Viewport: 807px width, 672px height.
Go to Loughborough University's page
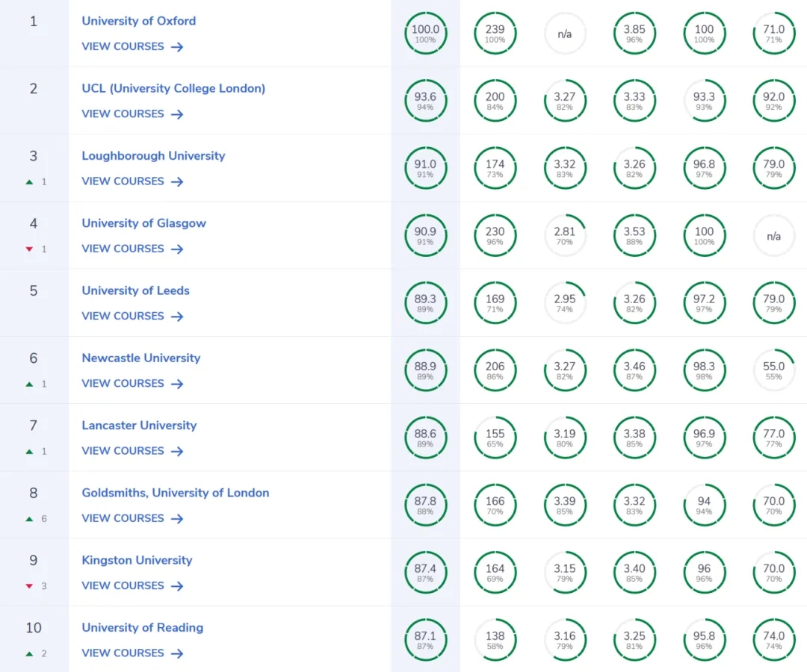153,156
